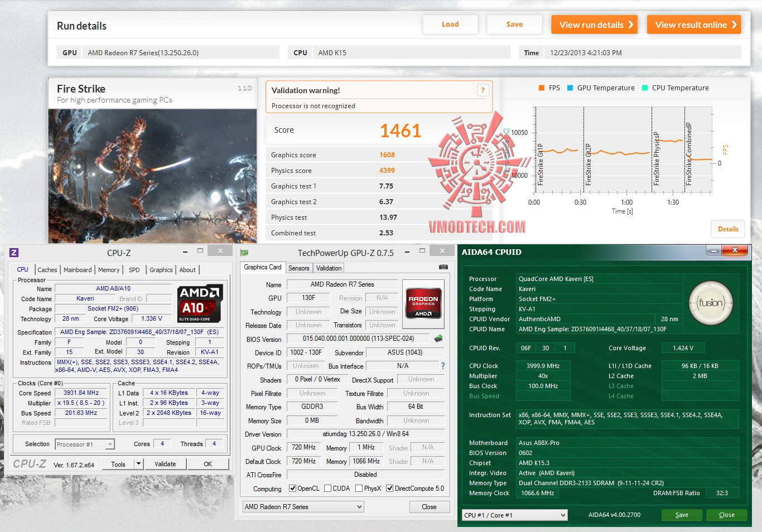
Task: Click the arrow on View result online button
Action: (734, 25)
